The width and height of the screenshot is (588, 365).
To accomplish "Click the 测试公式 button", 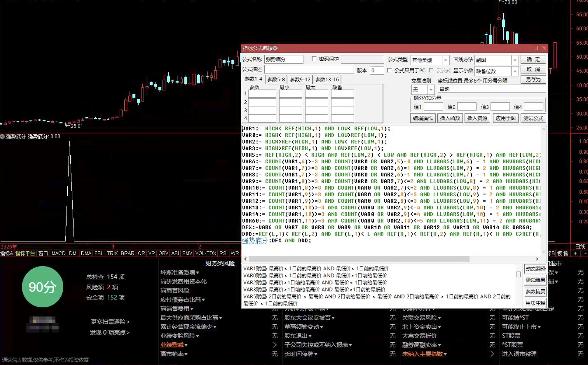I will (x=533, y=118).
